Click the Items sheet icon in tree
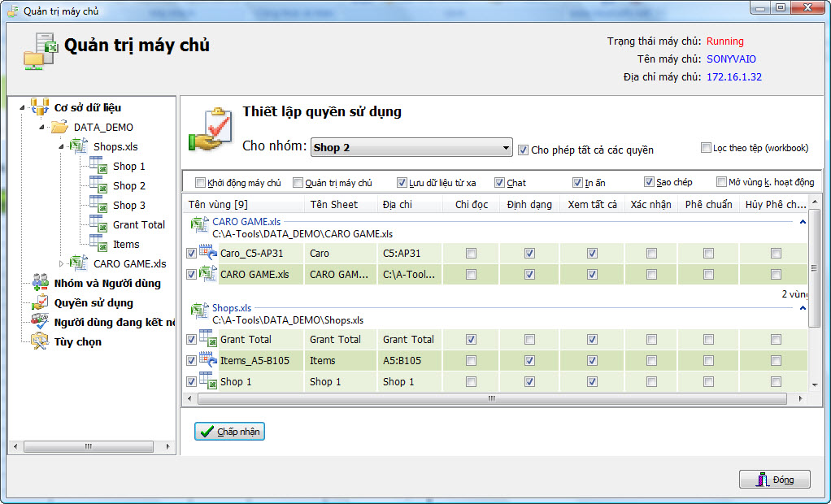This screenshot has height=504, width=831. pyautogui.click(x=98, y=244)
